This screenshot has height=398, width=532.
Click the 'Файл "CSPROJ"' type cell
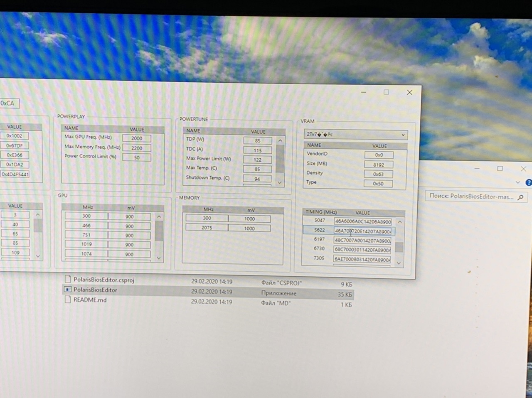pos(281,283)
